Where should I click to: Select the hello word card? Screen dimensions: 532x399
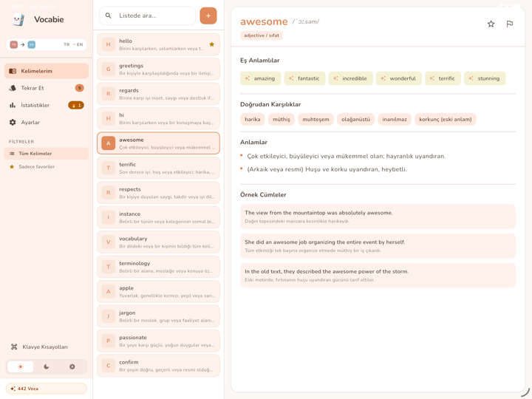tap(158, 44)
